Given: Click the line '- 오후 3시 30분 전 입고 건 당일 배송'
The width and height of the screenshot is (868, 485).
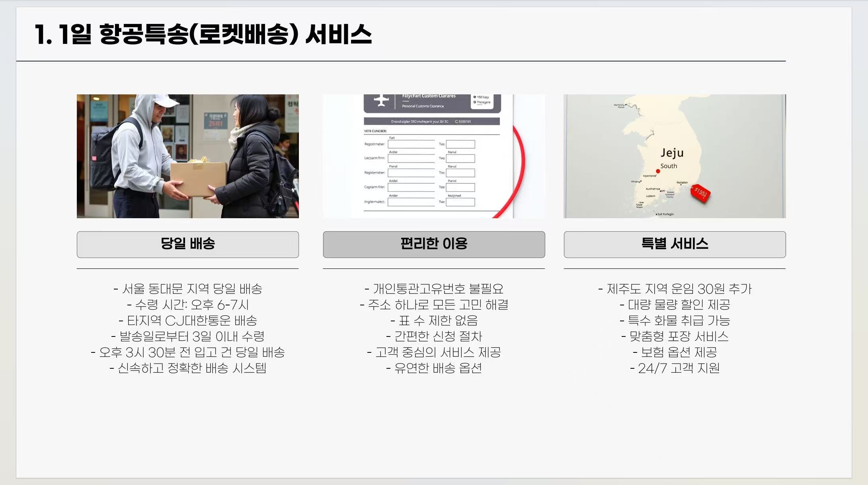Looking at the screenshot, I should point(188,352).
